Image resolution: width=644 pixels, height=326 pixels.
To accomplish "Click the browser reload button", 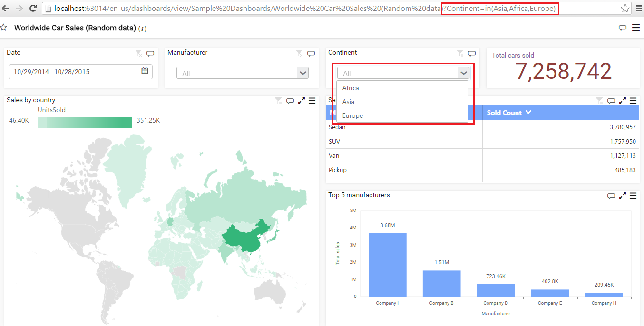I will [x=33, y=8].
